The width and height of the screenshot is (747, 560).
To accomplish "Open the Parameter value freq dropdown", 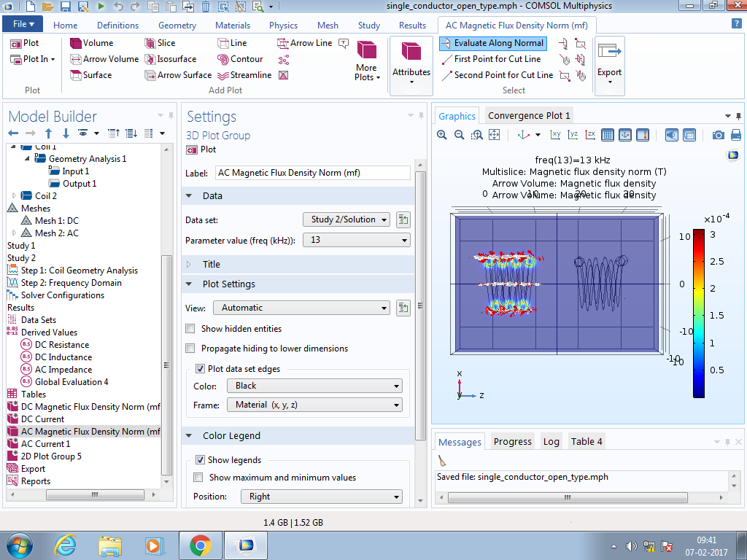I will [356, 240].
